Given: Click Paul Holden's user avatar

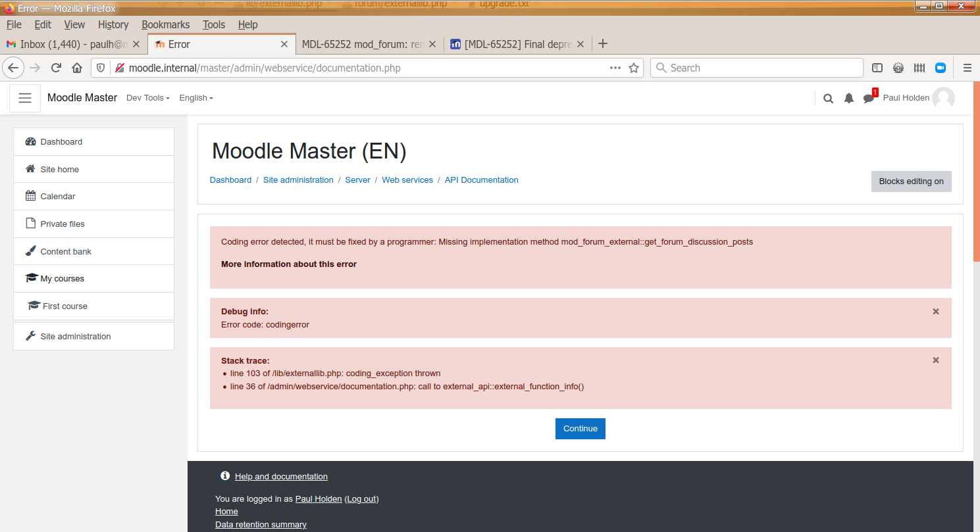Looking at the screenshot, I should pyautogui.click(x=943, y=98).
